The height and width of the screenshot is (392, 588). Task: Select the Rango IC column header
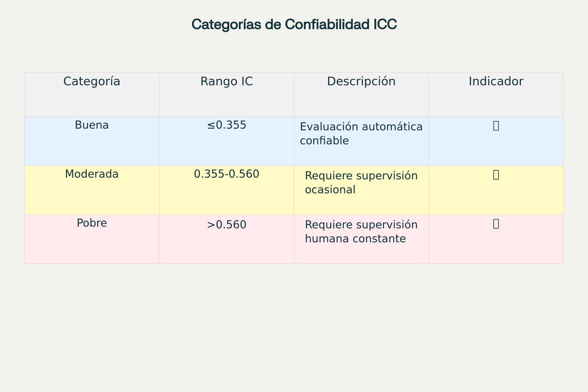click(226, 82)
